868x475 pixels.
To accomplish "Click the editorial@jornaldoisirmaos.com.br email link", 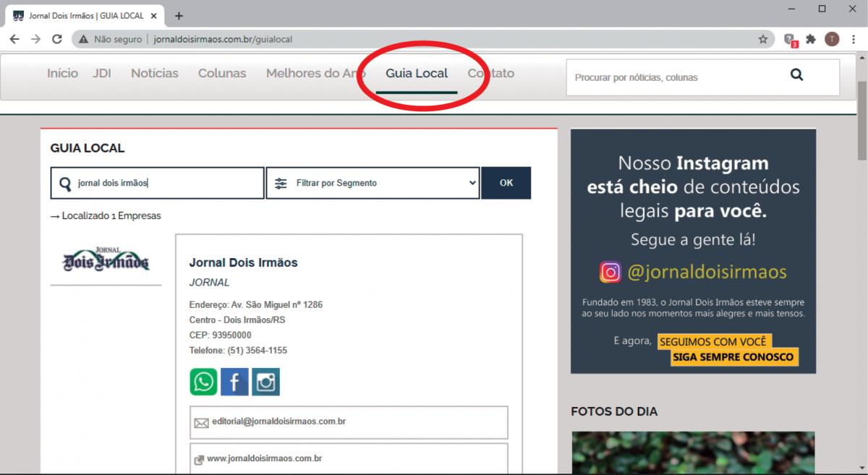I will pyautogui.click(x=279, y=421).
